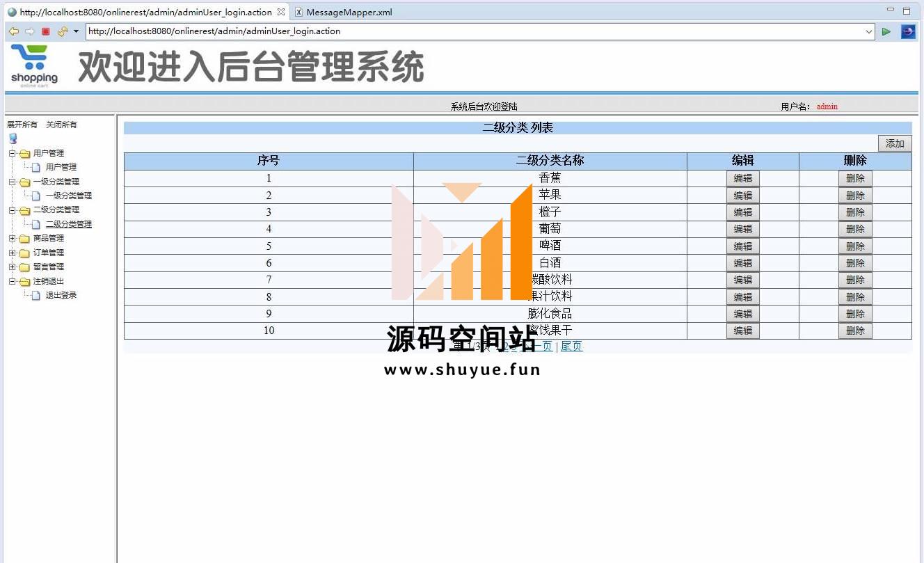Click the URL address input field
The width and height of the screenshot is (924, 563).
(x=473, y=31)
